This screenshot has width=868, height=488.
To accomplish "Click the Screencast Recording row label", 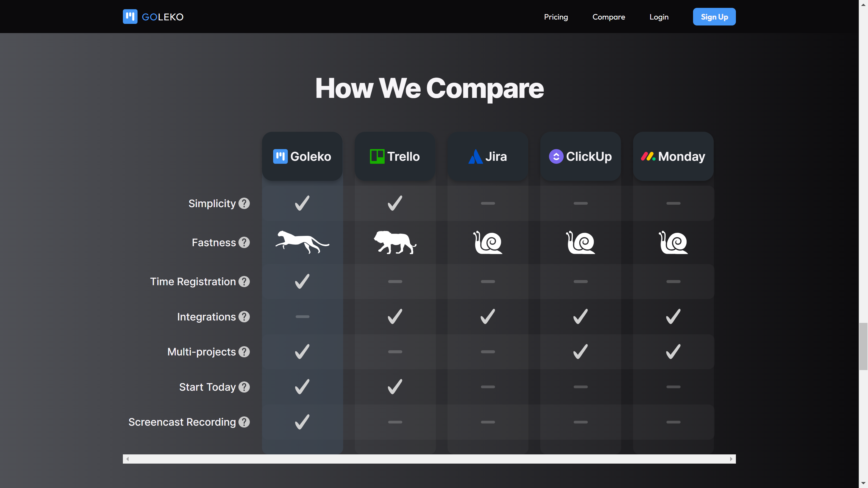I will coord(182,422).
